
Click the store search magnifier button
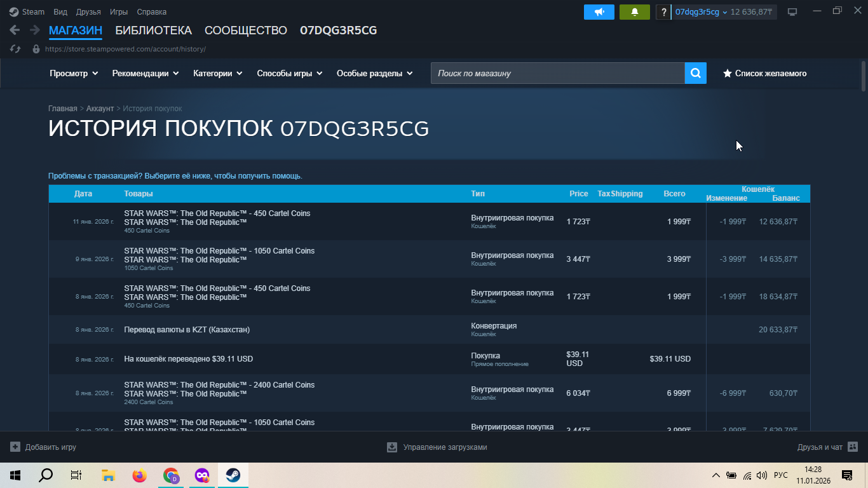click(x=696, y=73)
